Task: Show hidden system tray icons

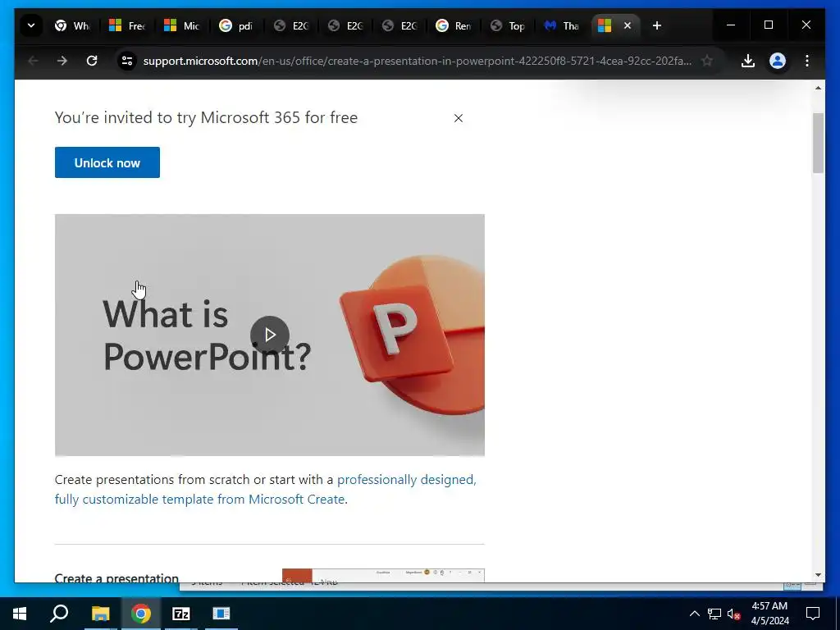Action: [x=694, y=614]
